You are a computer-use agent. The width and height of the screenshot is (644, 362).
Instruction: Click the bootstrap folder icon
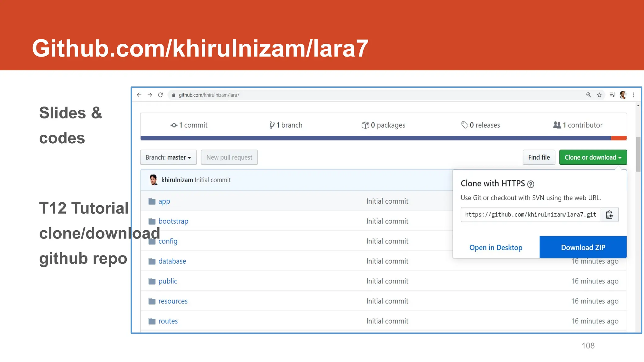coord(152,221)
